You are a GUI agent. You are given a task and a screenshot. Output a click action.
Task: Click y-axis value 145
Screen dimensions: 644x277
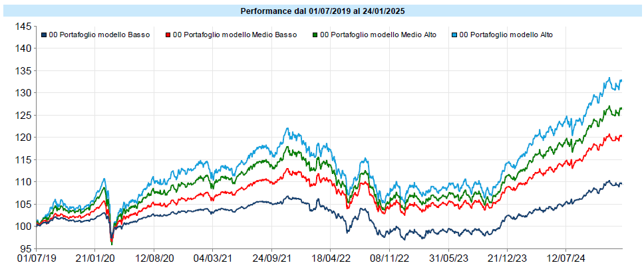[24, 27]
